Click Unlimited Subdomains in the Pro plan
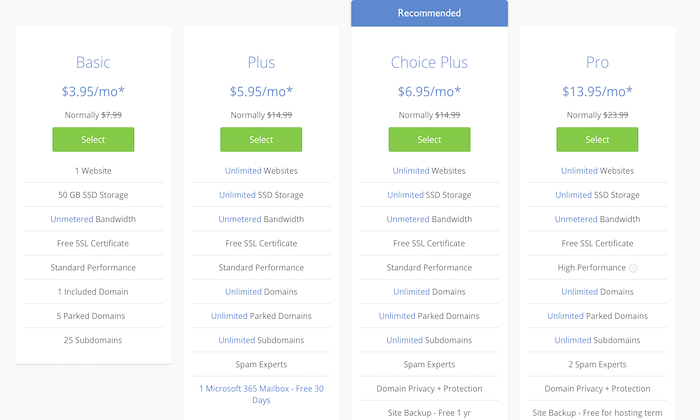700x420 pixels. pos(597,340)
